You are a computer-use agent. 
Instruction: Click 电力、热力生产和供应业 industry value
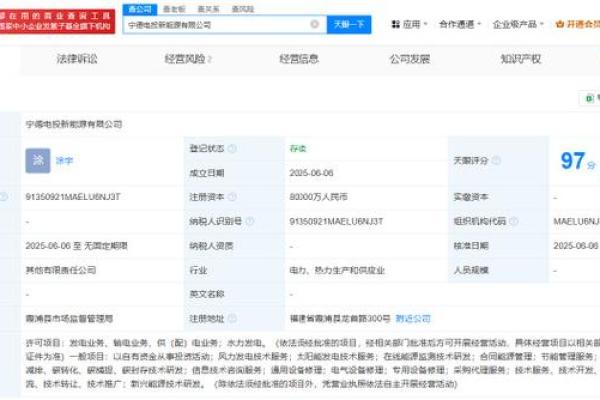337,270
